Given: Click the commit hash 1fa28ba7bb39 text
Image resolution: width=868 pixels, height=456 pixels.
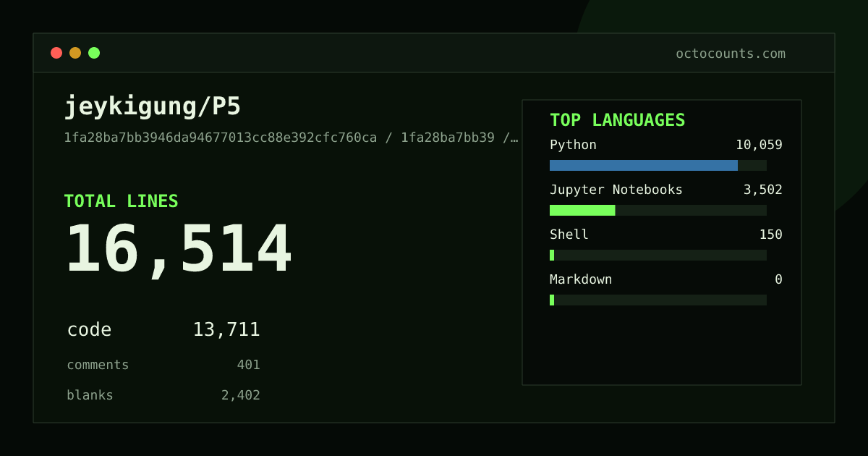Looking at the screenshot, I should click(448, 138).
